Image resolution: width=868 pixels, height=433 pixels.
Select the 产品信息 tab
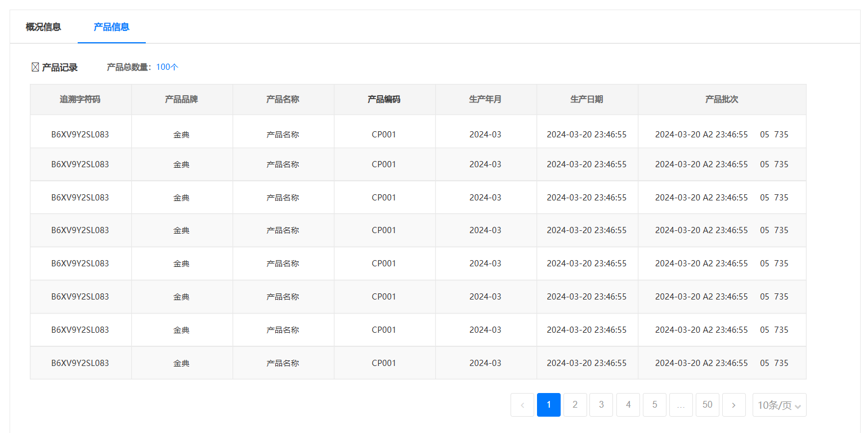coord(111,27)
